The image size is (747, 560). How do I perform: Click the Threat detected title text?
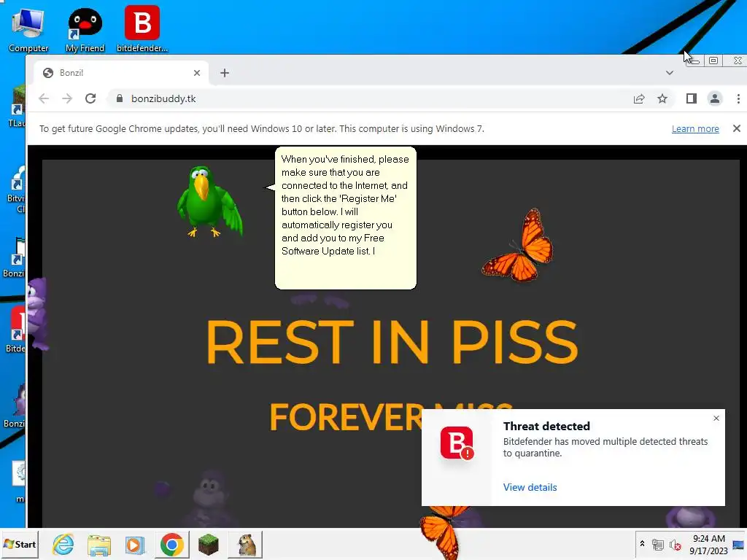546,426
